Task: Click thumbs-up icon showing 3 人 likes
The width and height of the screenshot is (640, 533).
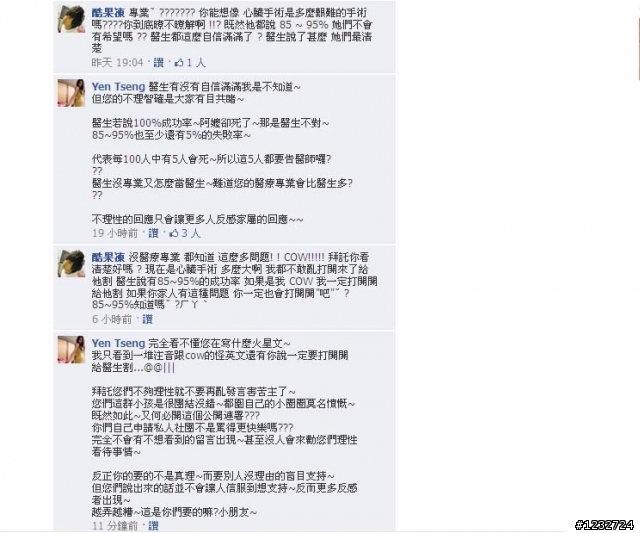Action: [x=174, y=233]
